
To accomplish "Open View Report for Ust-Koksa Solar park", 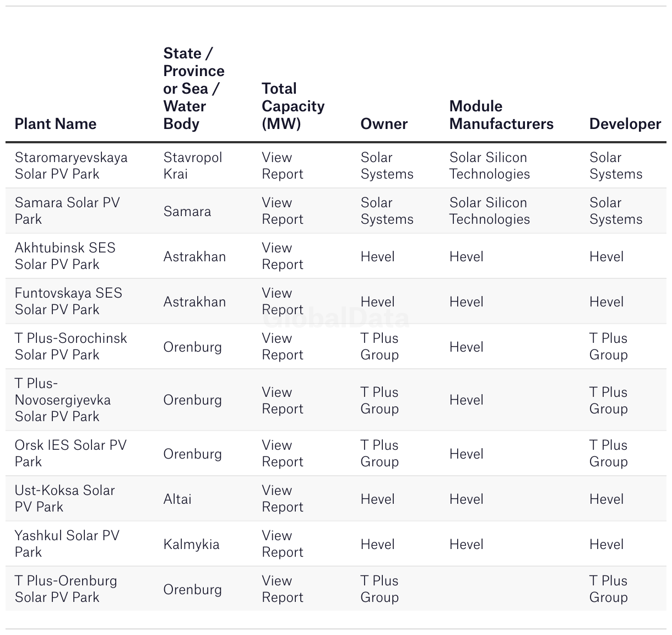I will [x=283, y=498].
